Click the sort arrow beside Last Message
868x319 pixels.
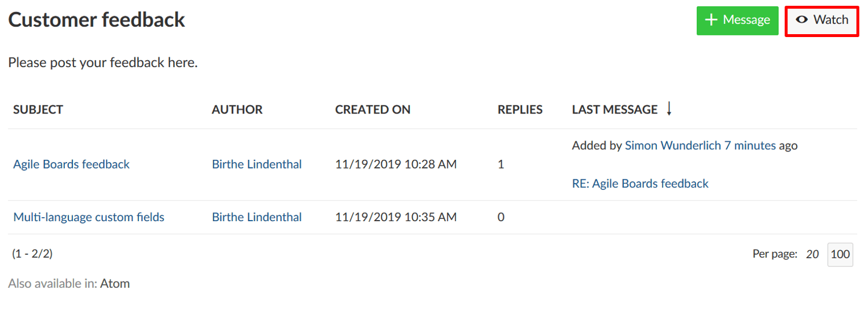669,109
